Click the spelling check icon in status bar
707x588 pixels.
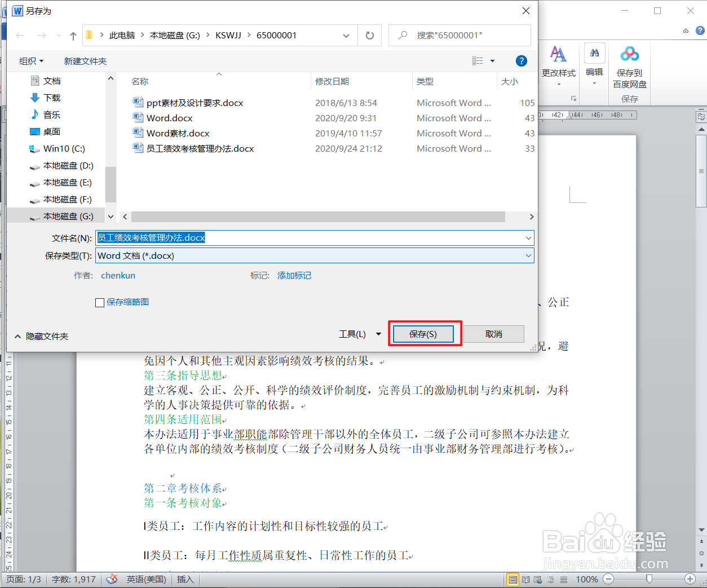pyautogui.click(x=112, y=579)
